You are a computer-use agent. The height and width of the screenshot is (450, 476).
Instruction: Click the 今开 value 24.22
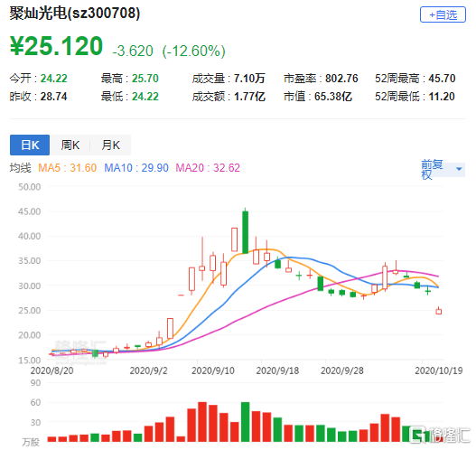click(53, 79)
